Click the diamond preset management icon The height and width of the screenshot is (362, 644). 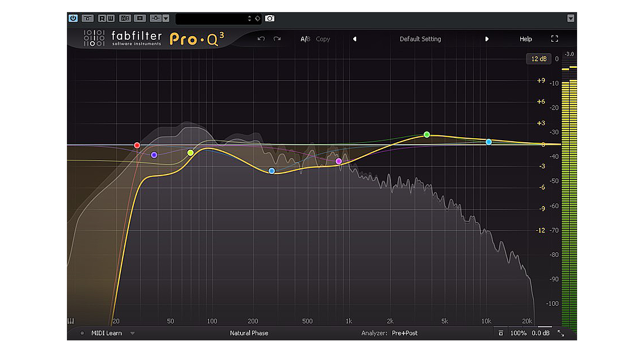[257, 19]
